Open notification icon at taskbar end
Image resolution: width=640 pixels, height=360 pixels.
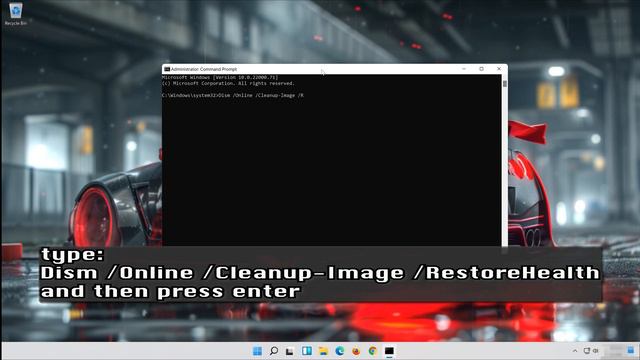pyautogui.click(x=631, y=351)
